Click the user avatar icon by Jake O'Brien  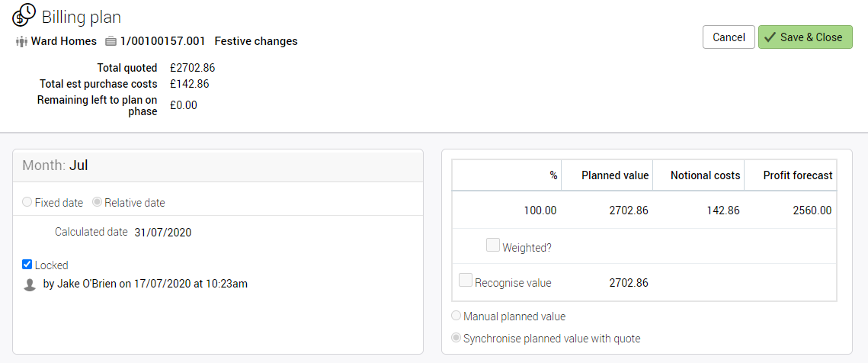click(30, 284)
